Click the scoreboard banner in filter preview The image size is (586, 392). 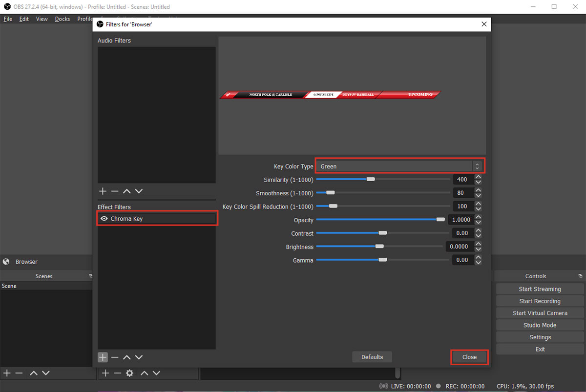tap(330, 94)
